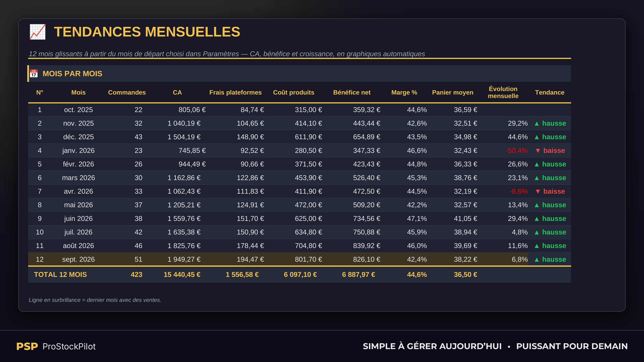The image size is (644, 362).
Task: Select the Bénéfice net column header
Action: click(x=352, y=93)
